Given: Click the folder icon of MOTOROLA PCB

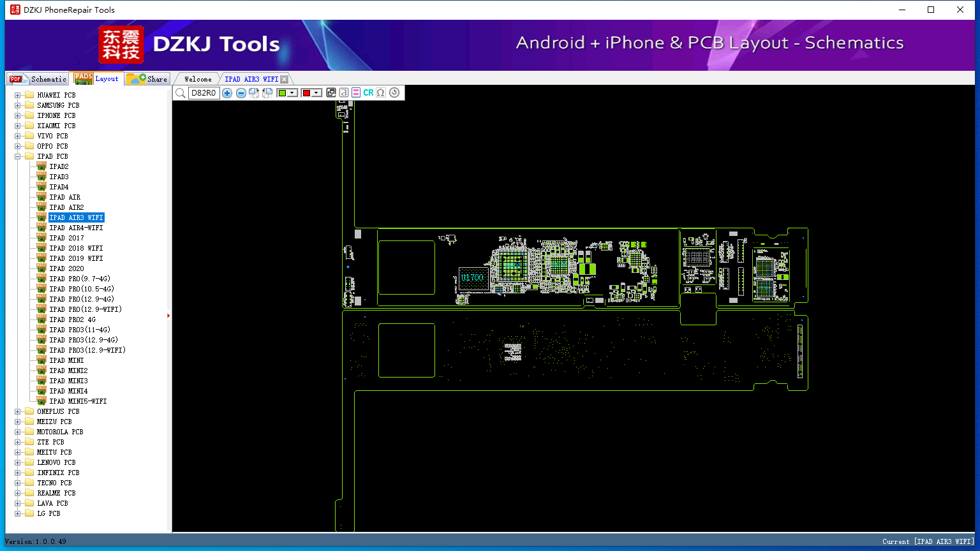Looking at the screenshot, I should pos(29,432).
